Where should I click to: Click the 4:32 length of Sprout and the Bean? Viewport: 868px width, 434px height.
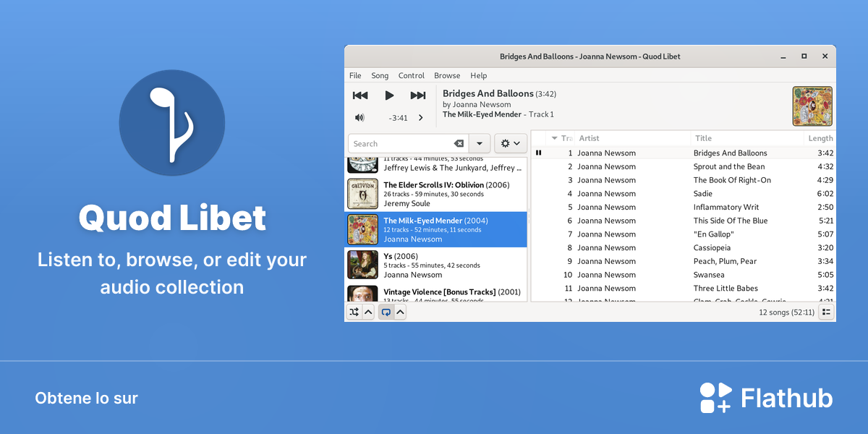[x=825, y=166]
